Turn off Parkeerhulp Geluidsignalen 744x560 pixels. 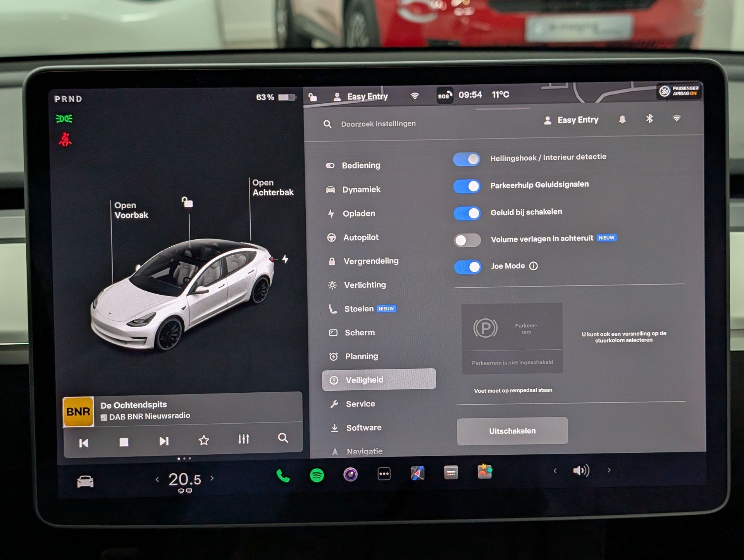467,186
